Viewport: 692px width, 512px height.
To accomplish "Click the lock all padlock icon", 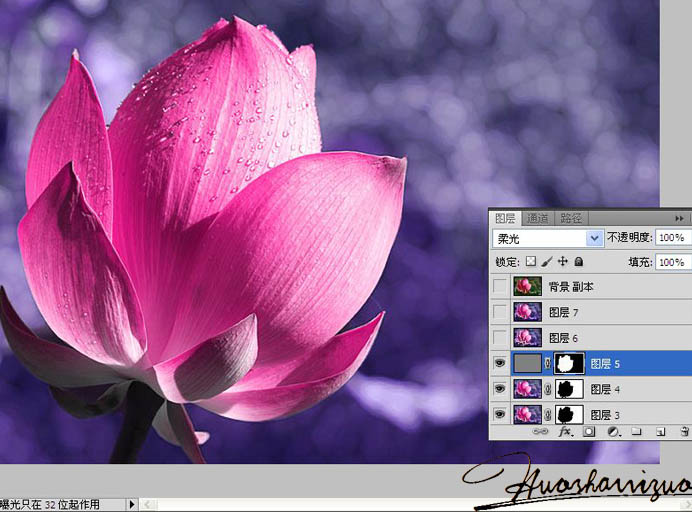I will click(x=578, y=262).
